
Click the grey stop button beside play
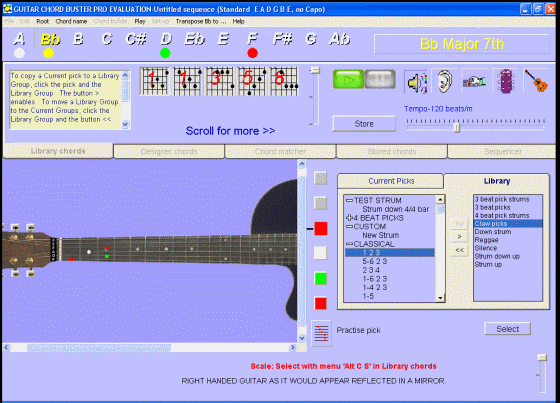coord(380,79)
